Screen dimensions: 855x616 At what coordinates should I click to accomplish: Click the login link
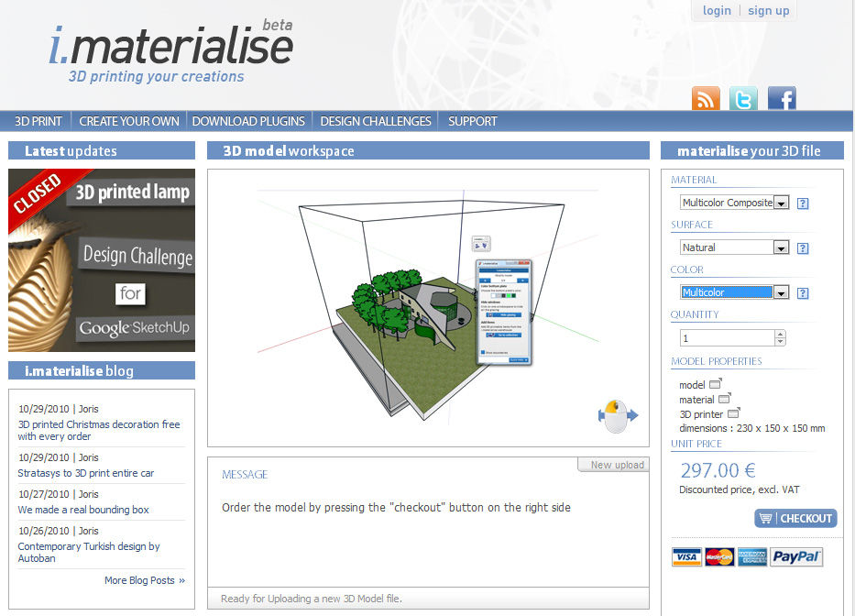point(717,10)
